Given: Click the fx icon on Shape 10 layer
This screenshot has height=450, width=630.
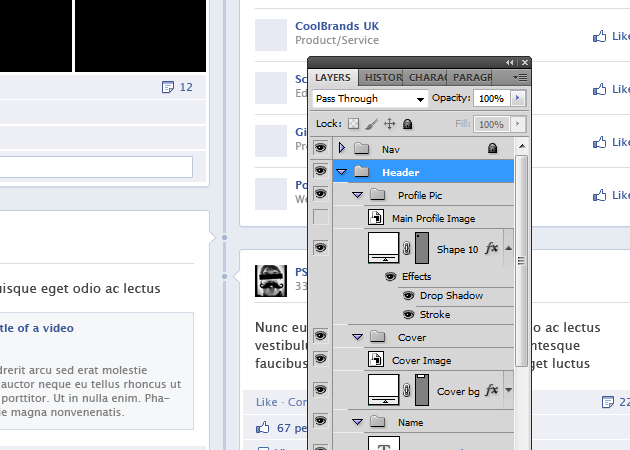Looking at the screenshot, I should pos(491,248).
